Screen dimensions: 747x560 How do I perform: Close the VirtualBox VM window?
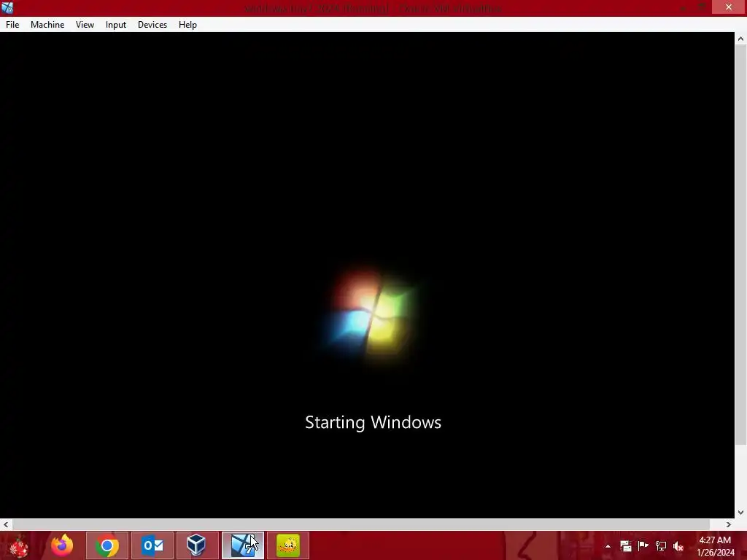[x=729, y=7]
